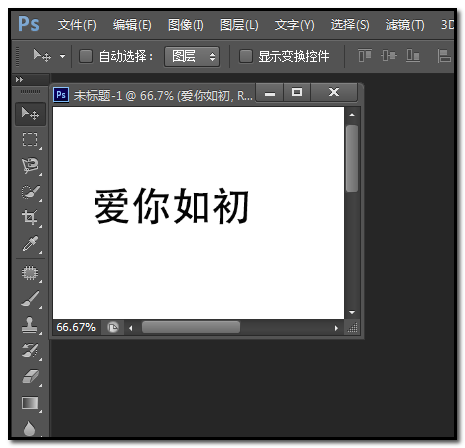Click vertical scrollbar down arrow

(x=352, y=312)
